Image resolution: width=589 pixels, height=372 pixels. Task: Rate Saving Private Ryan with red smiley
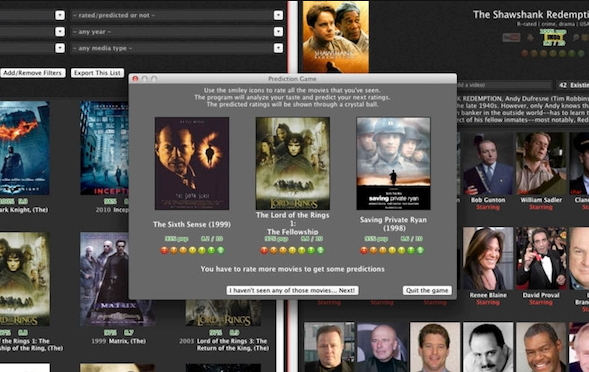[364, 250]
